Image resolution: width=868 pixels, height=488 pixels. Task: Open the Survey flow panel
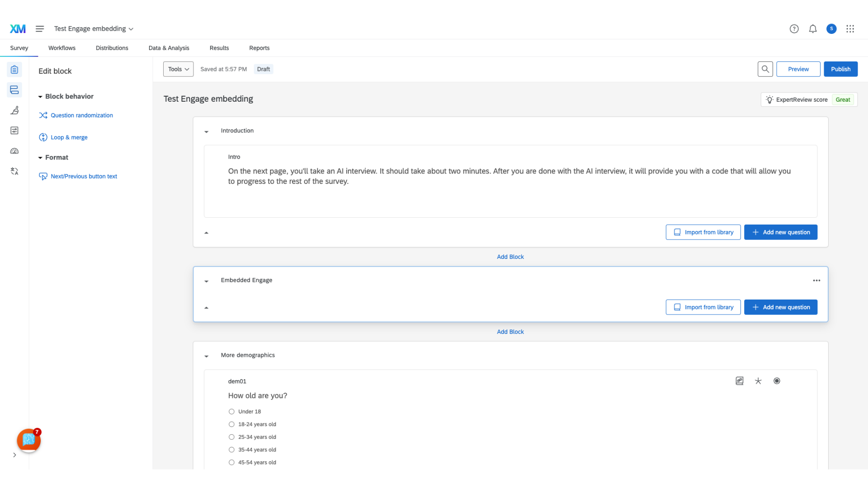point(14,90)
